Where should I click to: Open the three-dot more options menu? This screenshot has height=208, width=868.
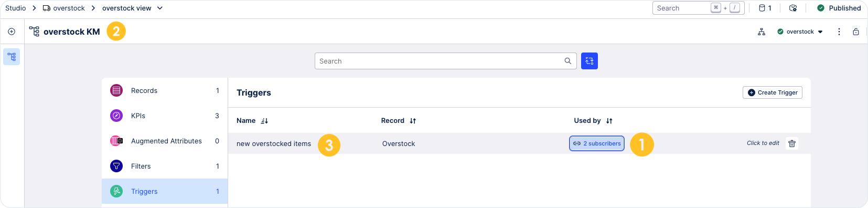click(x=839, y=32)
